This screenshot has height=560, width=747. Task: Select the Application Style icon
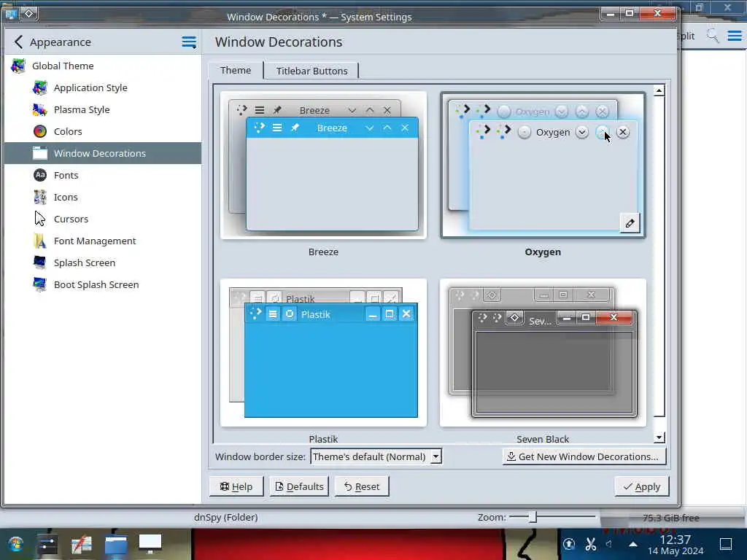point(40,87)
